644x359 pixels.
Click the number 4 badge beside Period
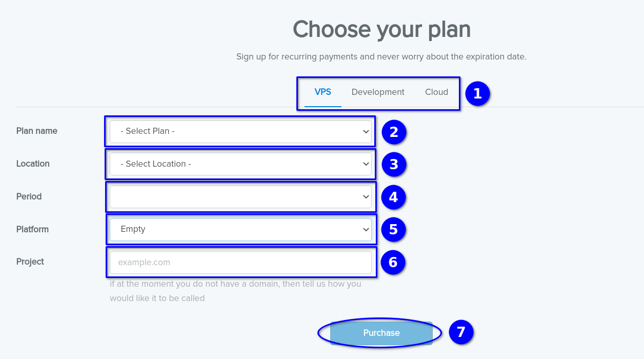click(x=393, y=197)
